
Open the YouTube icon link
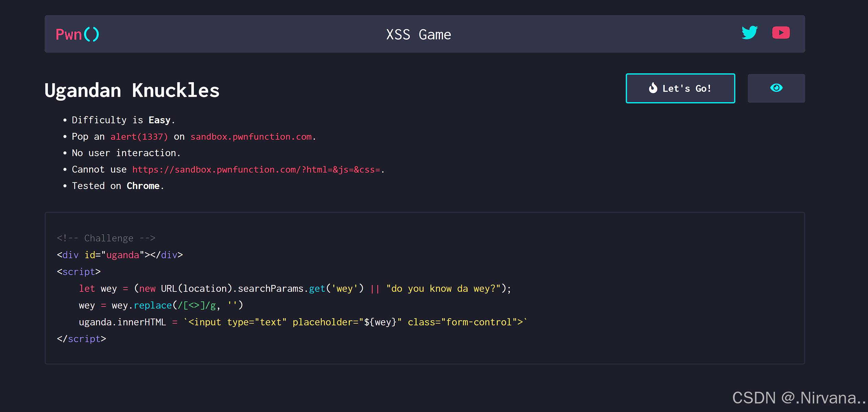point(781,33)
